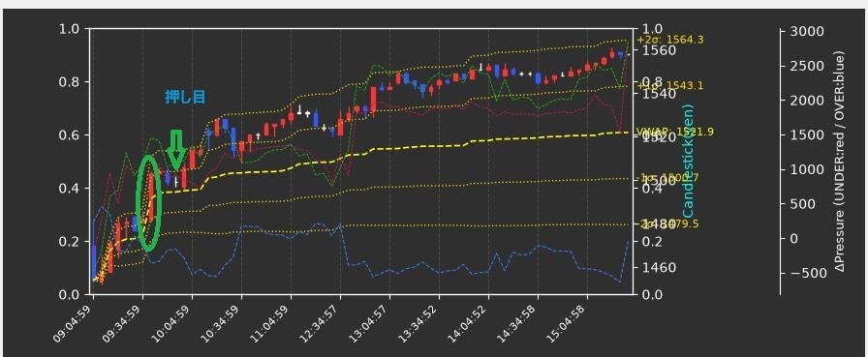This screenshot has width=868, height=357.
Task: Select the +1σ: 1543.1 band label
Action: pyautogui.click(x=669, y=86)
